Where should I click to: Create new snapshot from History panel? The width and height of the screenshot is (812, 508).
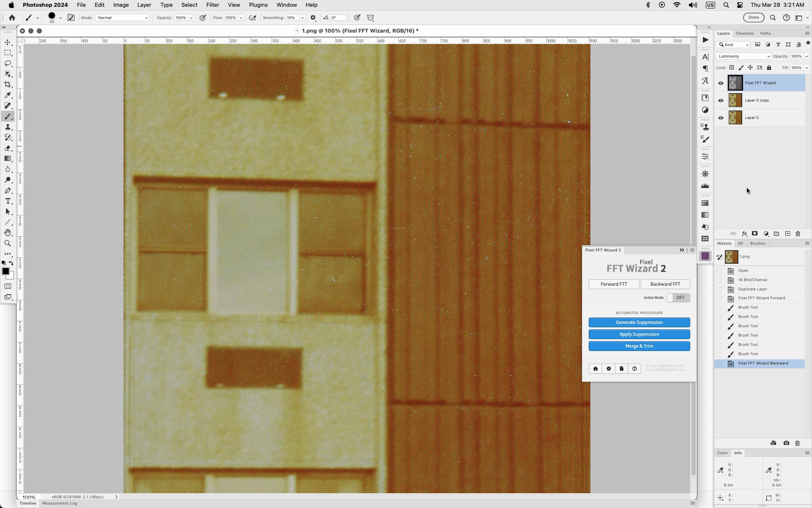pyautogui.click(x=786, y=443)
